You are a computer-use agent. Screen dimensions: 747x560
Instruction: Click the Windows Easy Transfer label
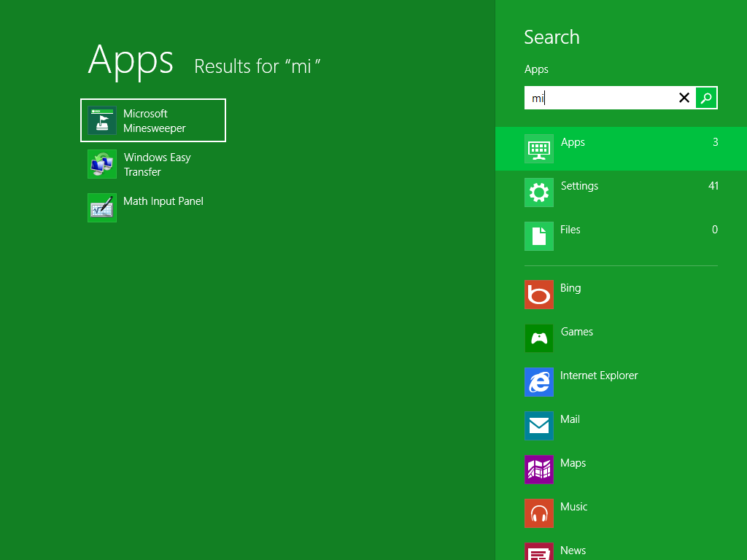[x=157, y=165]
